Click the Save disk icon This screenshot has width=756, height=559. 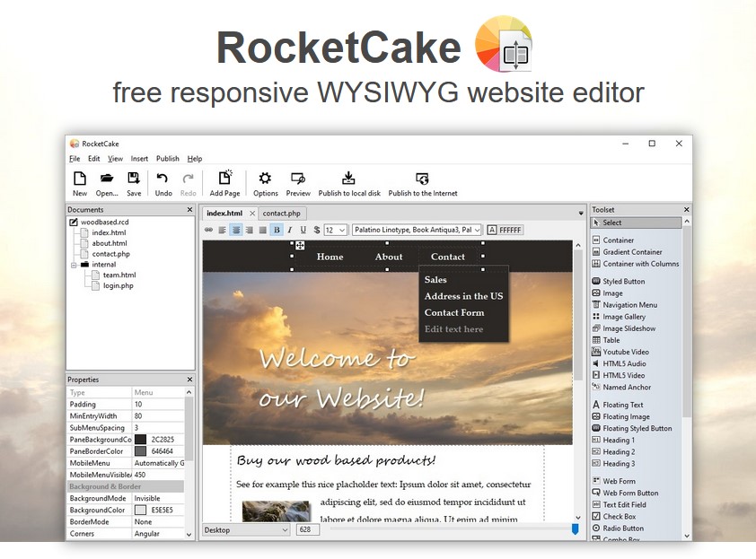coord(134,179)
